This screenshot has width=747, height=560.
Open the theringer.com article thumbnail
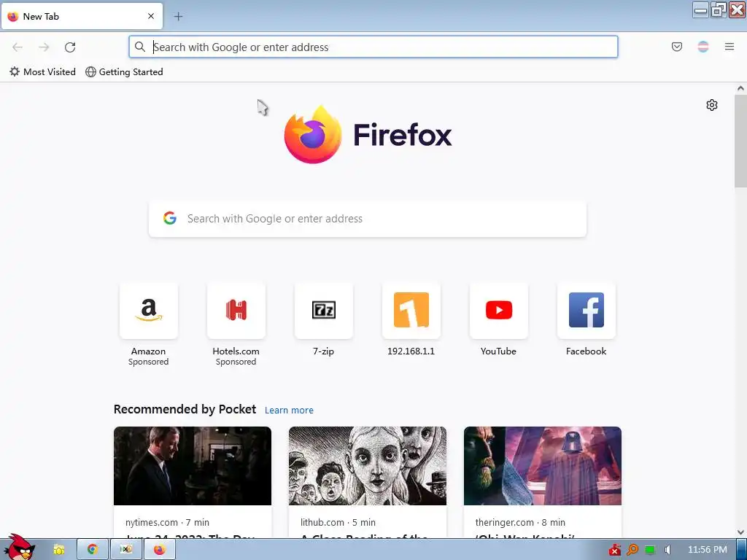(x=543, y=466)
